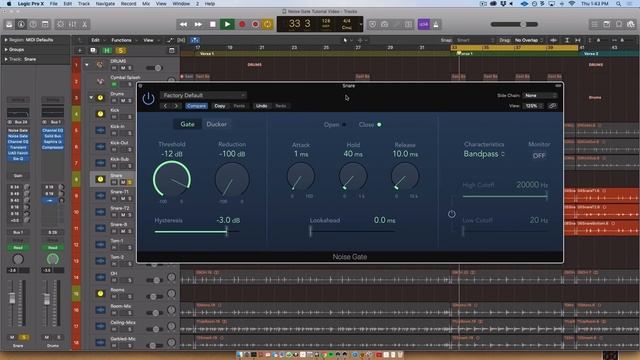The width and height of the screenshot is (640, 360).
Task: Toggle the yellow Cycle button
Action: coord(267,24)
